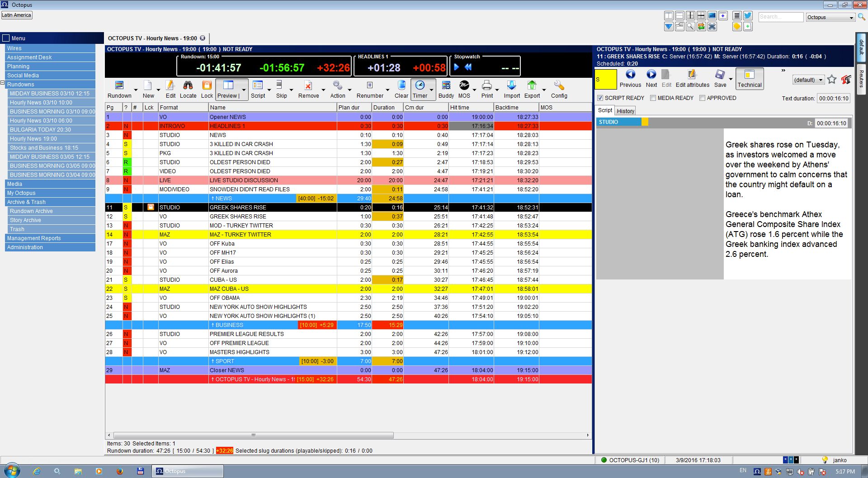Enable the MEDIA READY checkbox
This screenshot has height=478, width=868.
click(x=653, y=98)
